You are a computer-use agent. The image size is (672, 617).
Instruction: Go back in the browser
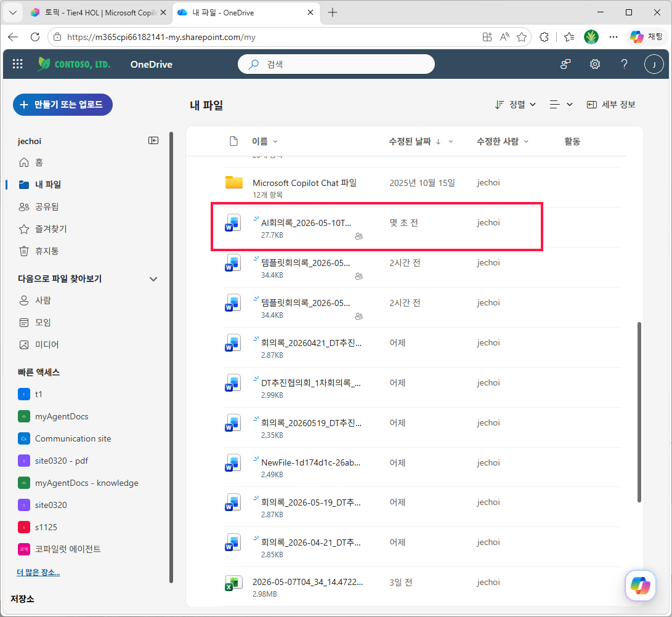[13, 37]
